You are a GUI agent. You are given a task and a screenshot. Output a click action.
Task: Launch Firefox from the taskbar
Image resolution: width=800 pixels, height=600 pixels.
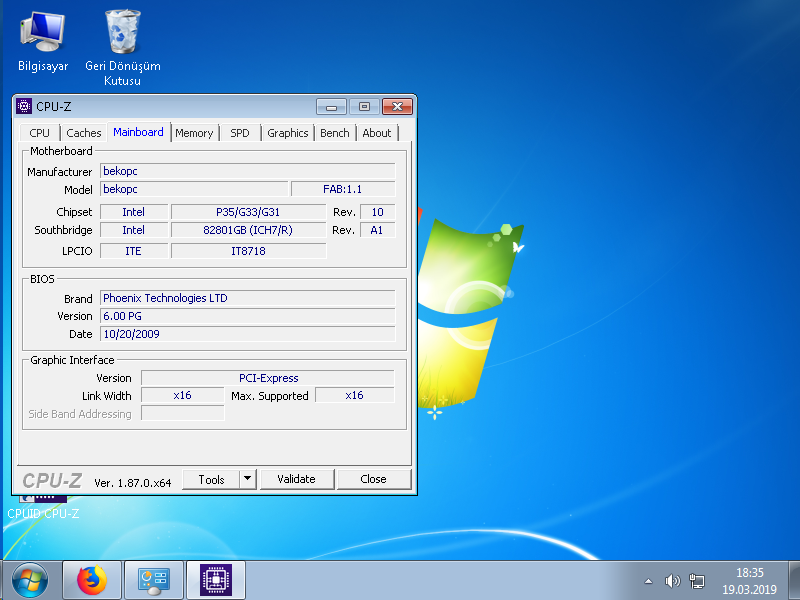pos(92,580)
